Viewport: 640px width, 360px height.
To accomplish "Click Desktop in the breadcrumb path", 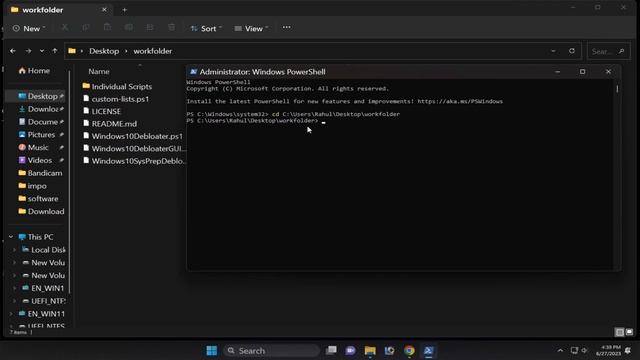I will pyautogui.click(x=104, y=51).
